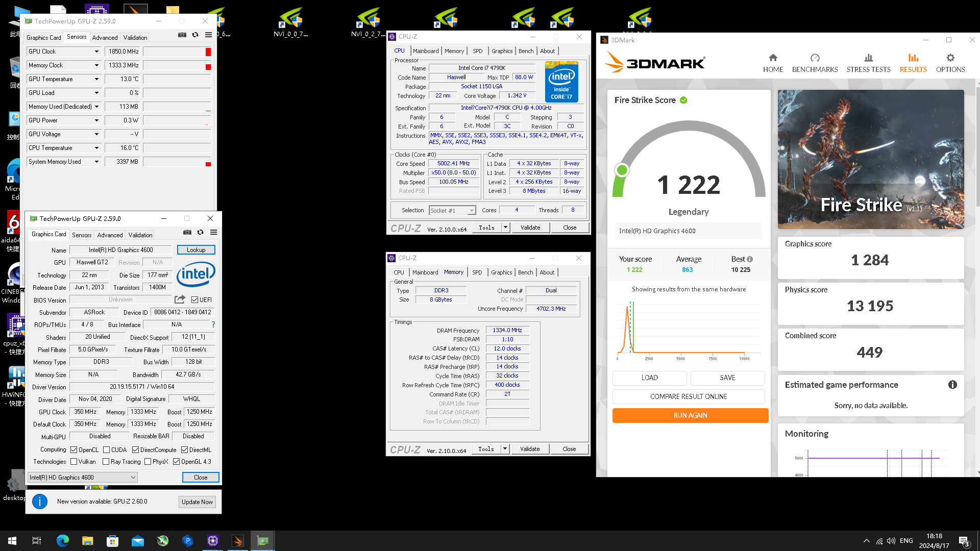Open 3DMark OPTIONS gear
The image size is (980, 551).
[x=950, y=63]
